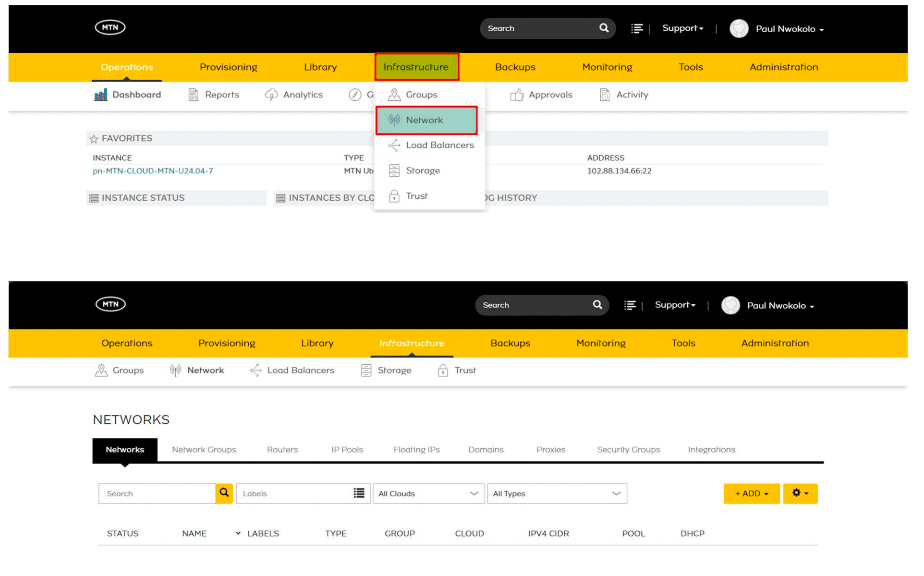Screen dimensions: 924x576
Task: Click the yellow search button under Networks
Action: click(224, 493)
